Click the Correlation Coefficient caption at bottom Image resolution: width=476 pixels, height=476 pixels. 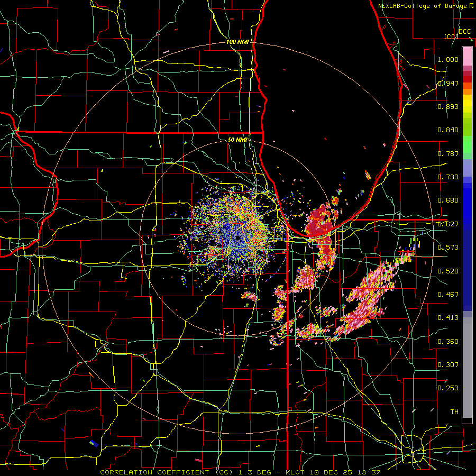[x=240, y=472]
